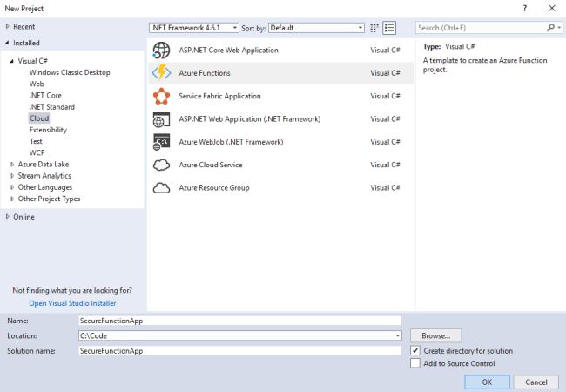Viewport: 566px width, 392px height.
Task: Expand the Stream Analytics node
Action: pyautogui.click(x=12, y=176)
